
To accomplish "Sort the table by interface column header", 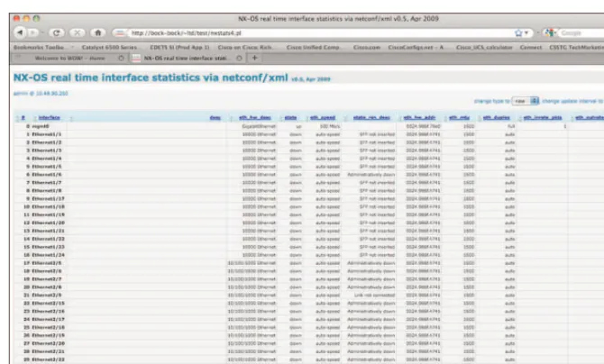I will click(50, 117).
